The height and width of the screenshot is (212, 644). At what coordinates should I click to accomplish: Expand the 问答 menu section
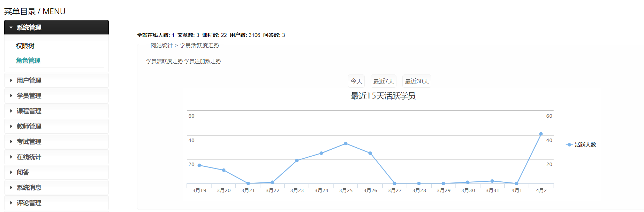56,172
